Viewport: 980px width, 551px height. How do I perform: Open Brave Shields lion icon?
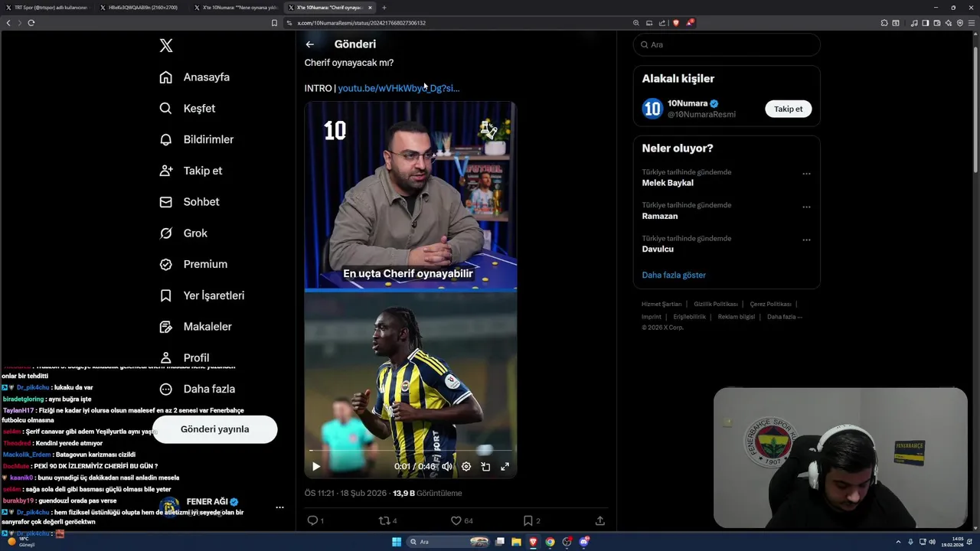click(675, 23)
